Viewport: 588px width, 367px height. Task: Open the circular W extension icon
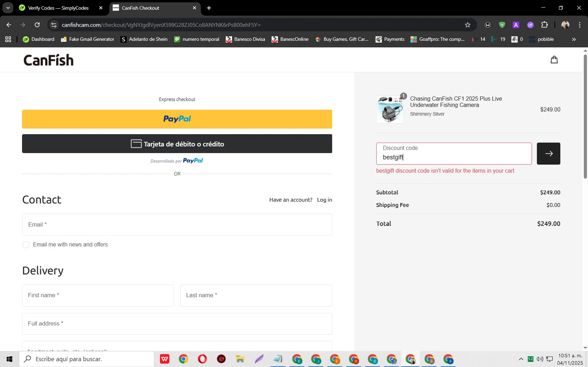click(x=488, y=25)
